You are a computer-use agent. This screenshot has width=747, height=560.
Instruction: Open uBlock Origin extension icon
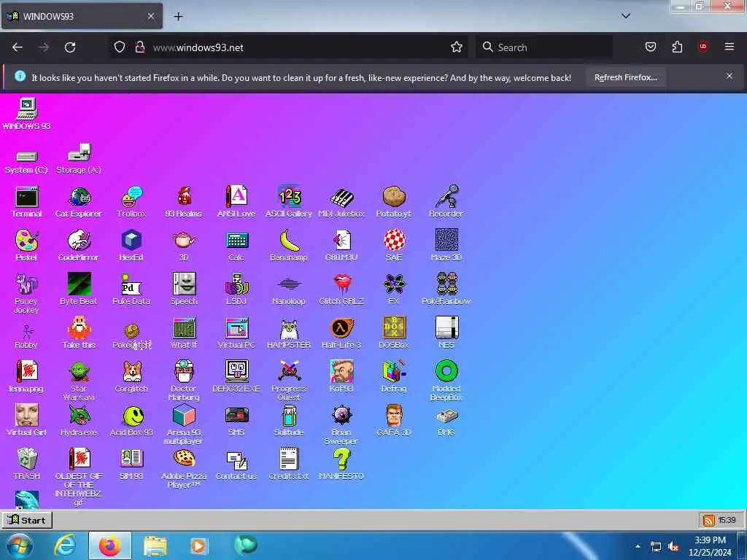point(703,47)
